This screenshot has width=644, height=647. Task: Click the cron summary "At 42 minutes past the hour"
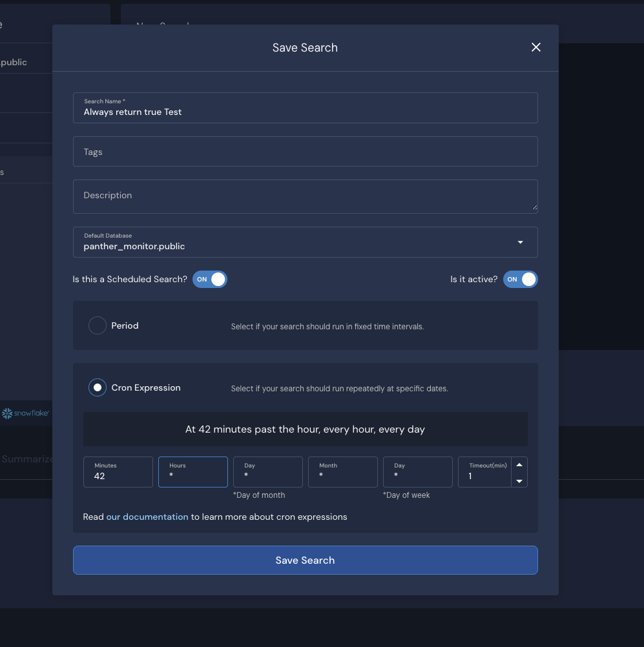(305, 429)
